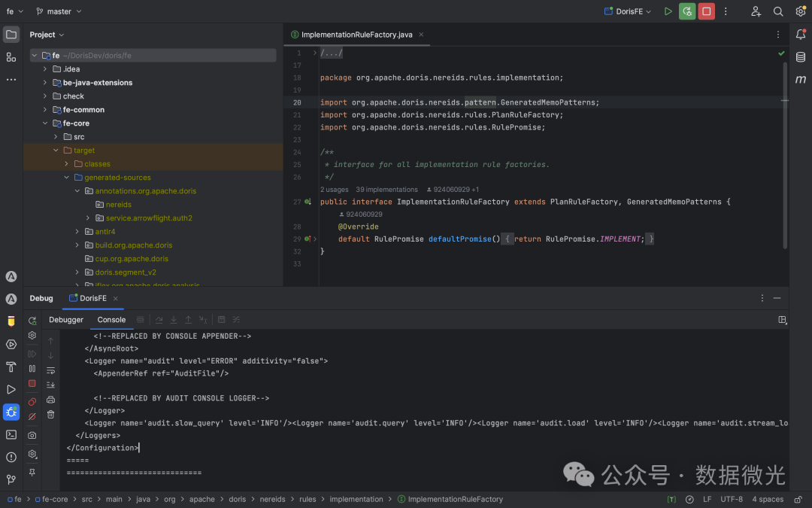Image resolution: width=812 pixels, height=508 pixels.
Task: Toggle mute breakpoints in debug panel
Action: (32, 416)
